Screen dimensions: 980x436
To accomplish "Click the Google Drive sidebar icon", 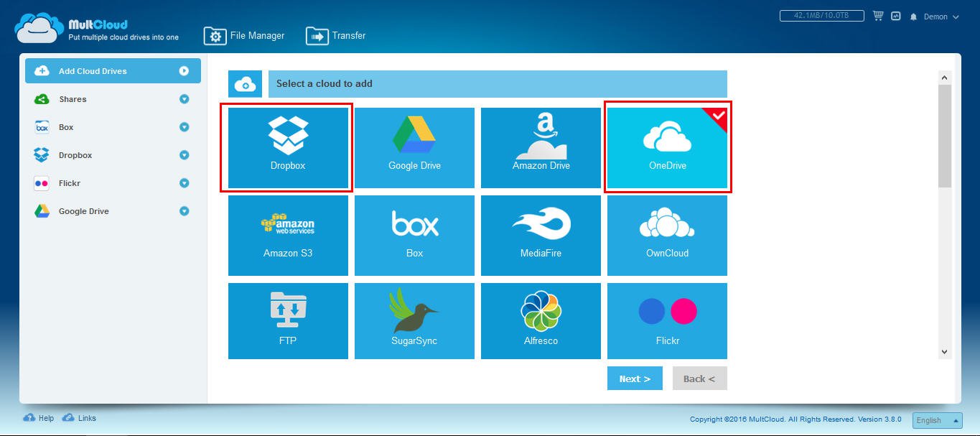I will [42, 211].
